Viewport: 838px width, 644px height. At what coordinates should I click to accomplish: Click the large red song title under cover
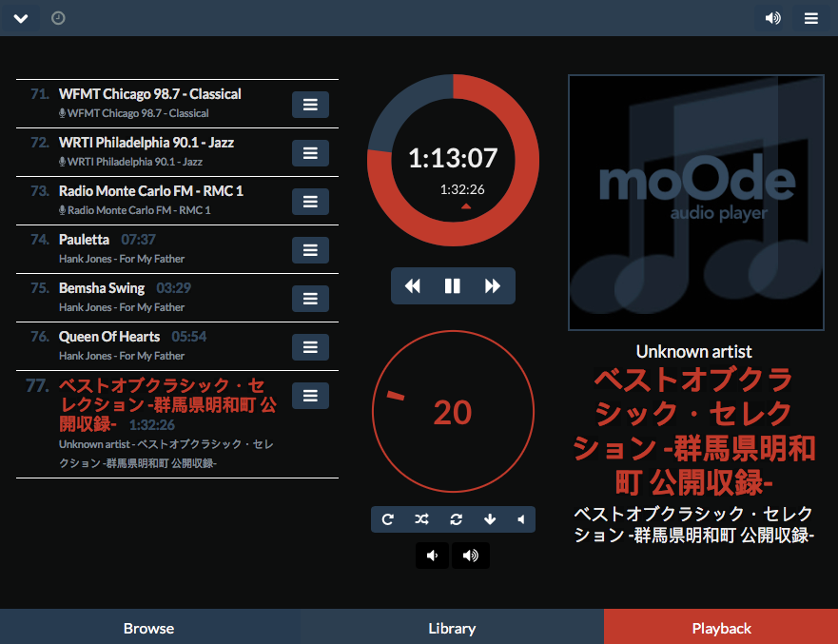(693, 431)
